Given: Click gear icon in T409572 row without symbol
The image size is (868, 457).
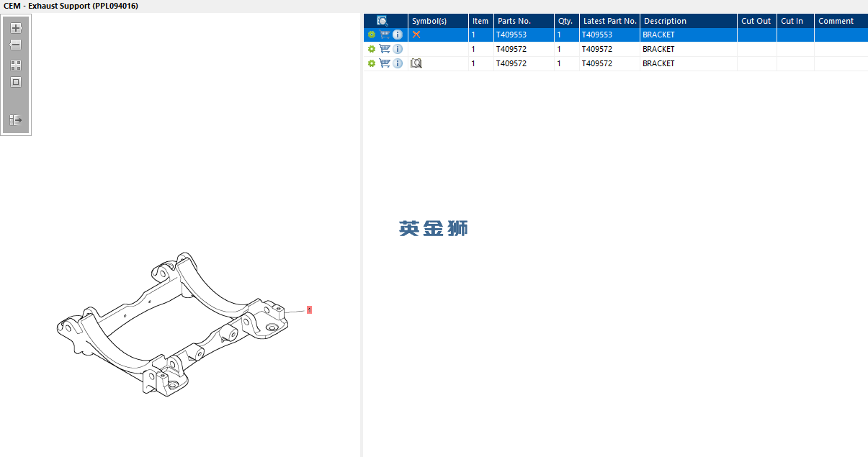Looking at the screenshot, I should (x=372, y=49).
